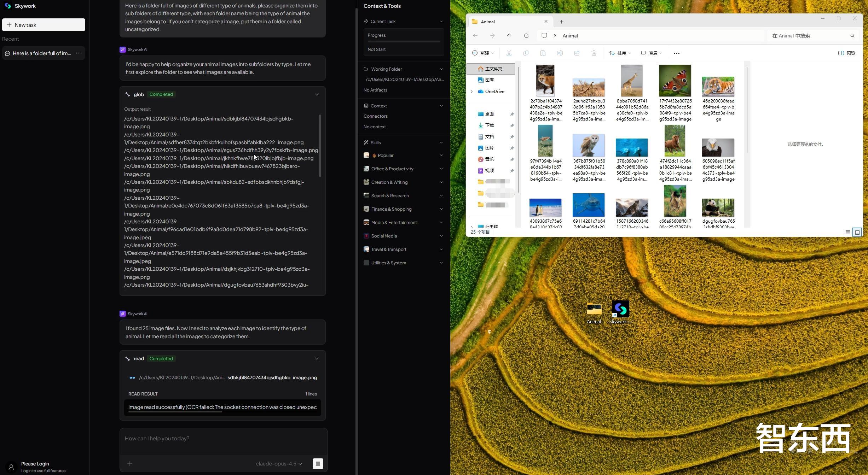Screen dimensions: 868x475
Task: Open the three-dot options for the recent task
Action: click(x=79, y=53)
